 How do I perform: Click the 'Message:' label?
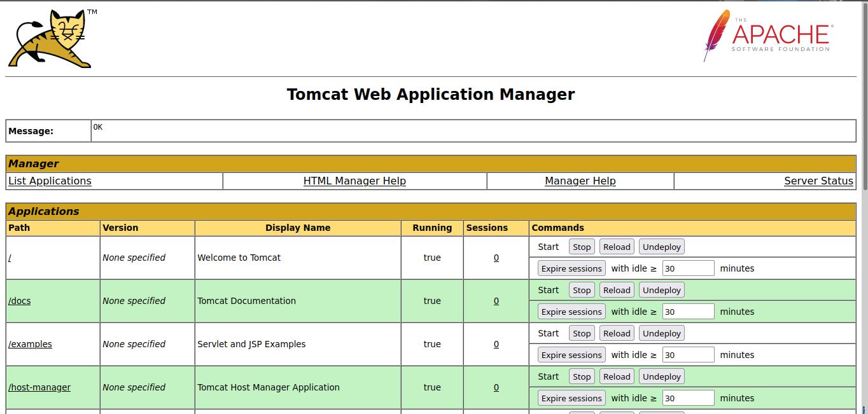31,131
